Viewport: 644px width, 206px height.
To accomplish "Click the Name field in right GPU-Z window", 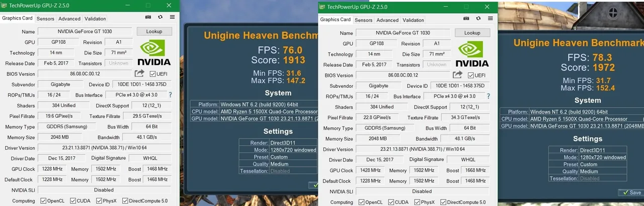I will pyautogui.click(x=404, y=33).
